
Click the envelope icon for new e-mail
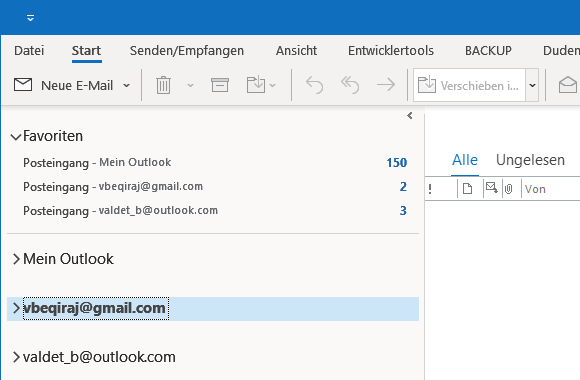(23, 85)
